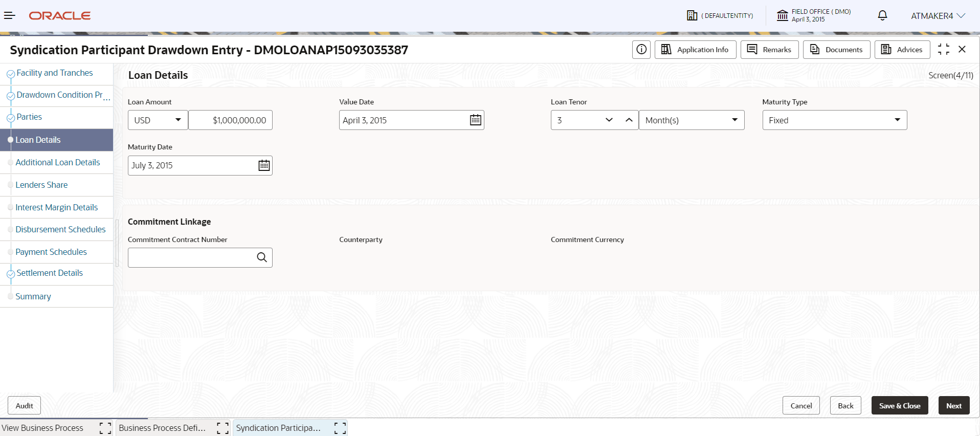Open the Value Date calendar picker
Image resolution: width=980 pixels, height=436 pixels.
(x=476, y=120)
